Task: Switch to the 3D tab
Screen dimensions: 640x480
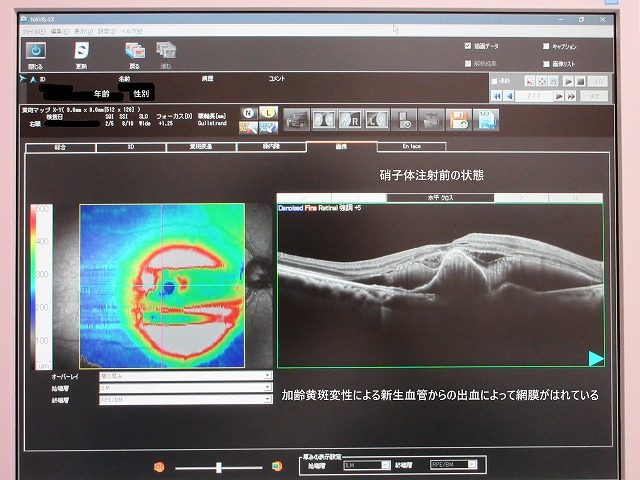Action: click(131, 147)
